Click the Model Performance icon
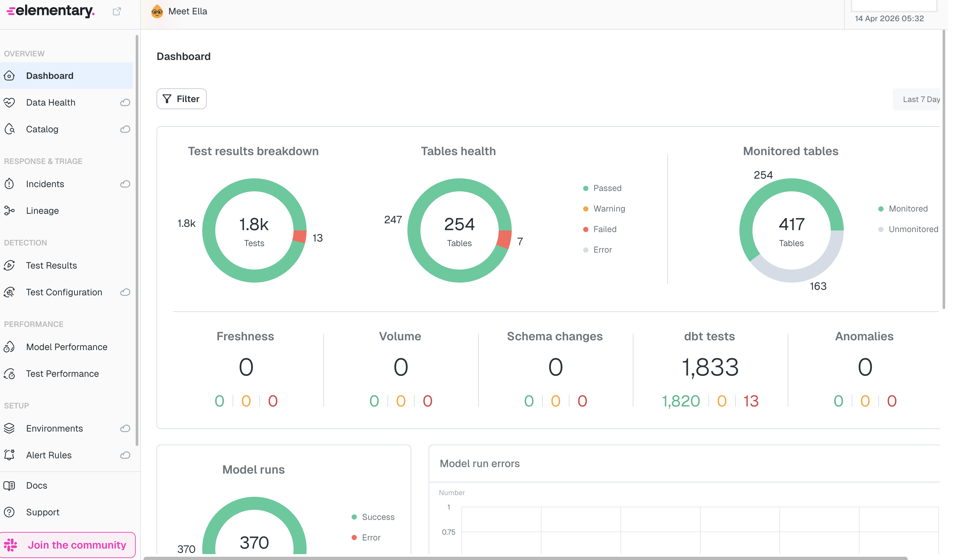 pyautogui.click(x=9, y=347)
